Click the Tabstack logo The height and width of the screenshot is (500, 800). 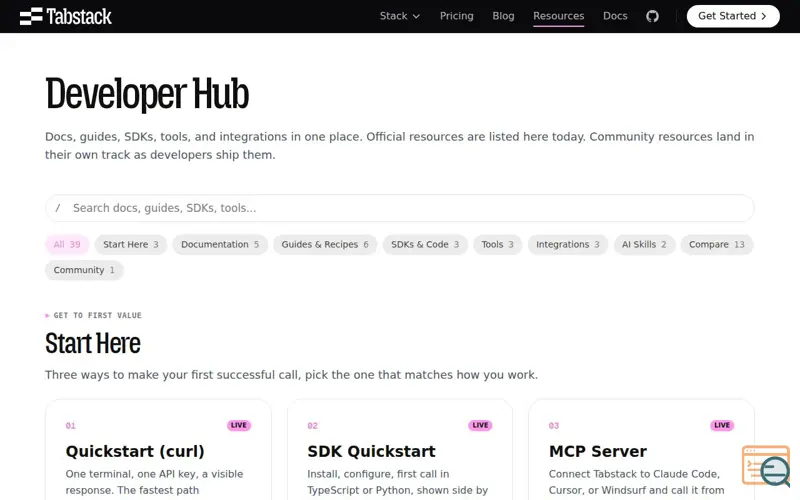click(x=65, y=16)
